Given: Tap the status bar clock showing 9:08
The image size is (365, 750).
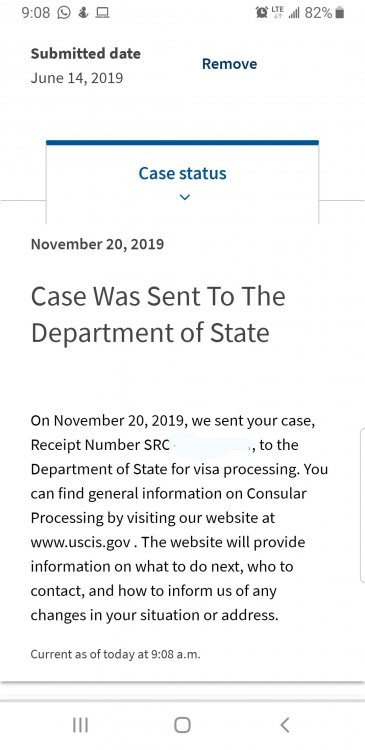Looking at the screenshot, I should point(36,13).
